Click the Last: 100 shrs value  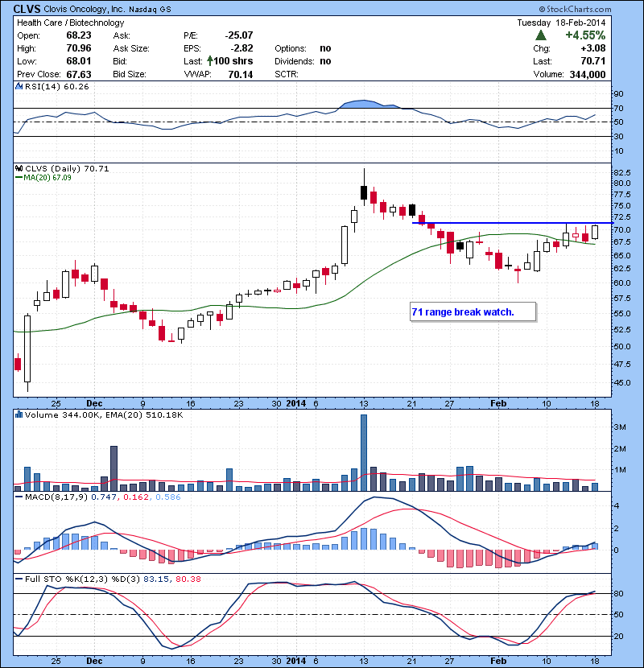(x=233, y=61)
